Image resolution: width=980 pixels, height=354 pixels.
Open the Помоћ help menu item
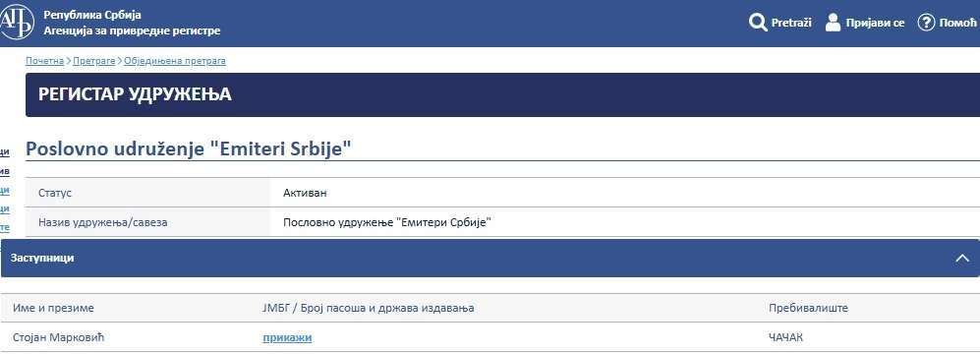(x=956, y=24)
